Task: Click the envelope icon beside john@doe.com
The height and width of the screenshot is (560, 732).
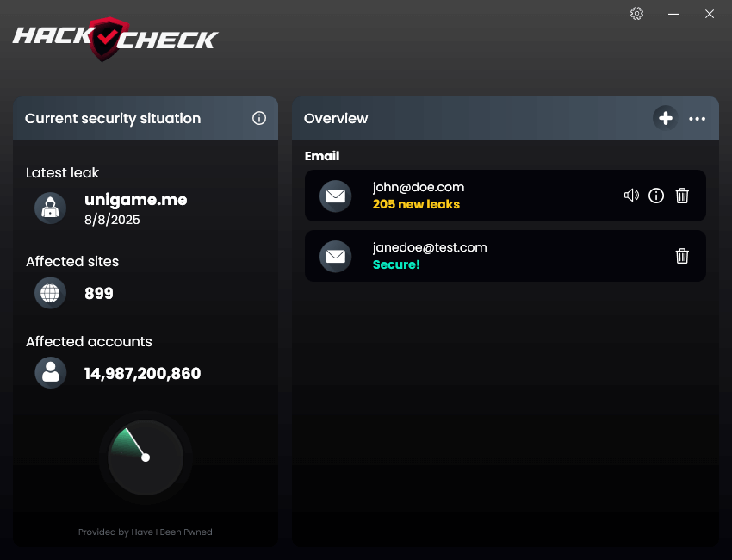Action: click(335, 196)
